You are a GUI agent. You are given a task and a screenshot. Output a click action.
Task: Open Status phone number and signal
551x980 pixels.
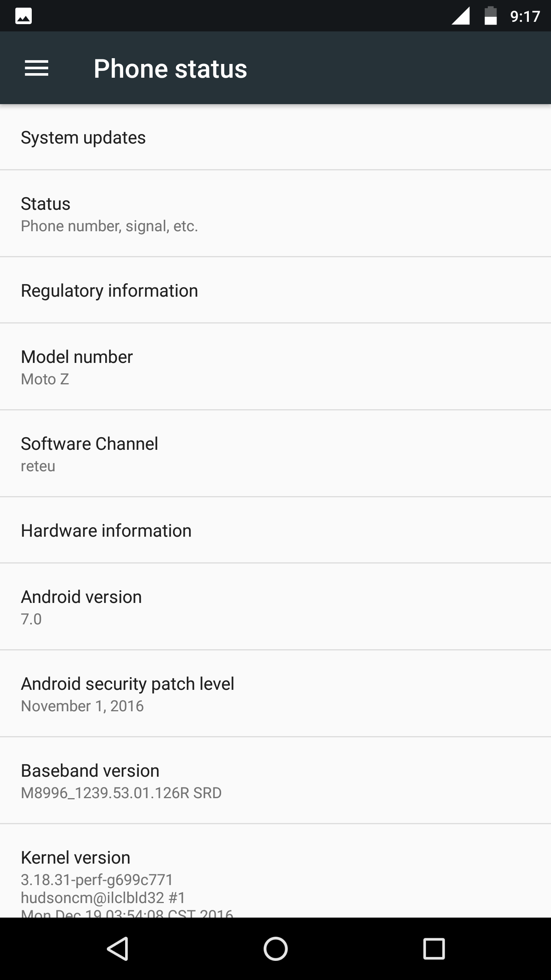275,214
